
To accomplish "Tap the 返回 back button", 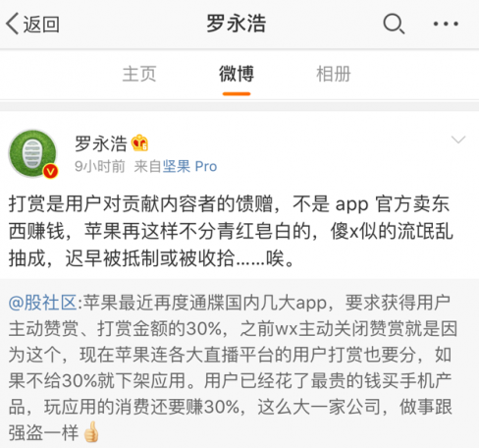I will (x=32, y=24).
